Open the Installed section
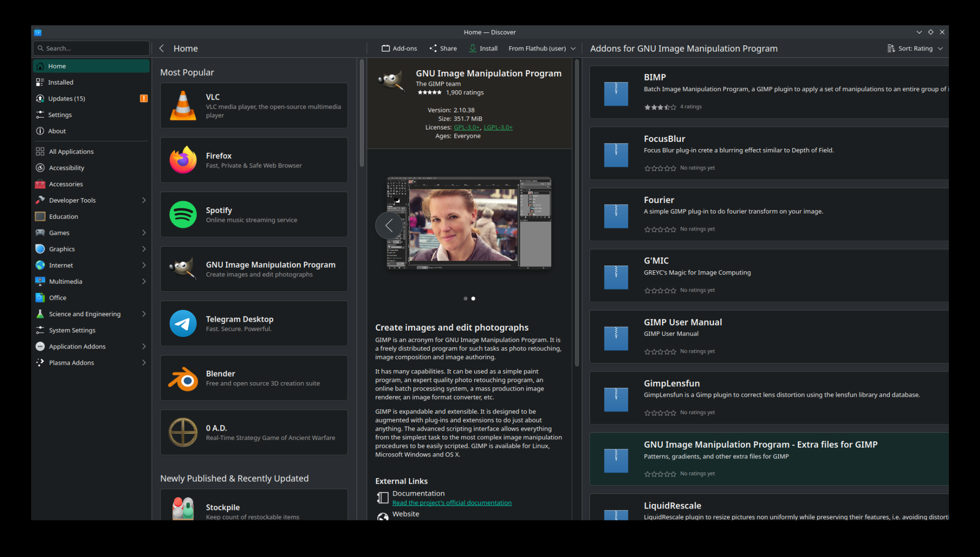Viewport: 980px width, 557px height. point(91,83)
